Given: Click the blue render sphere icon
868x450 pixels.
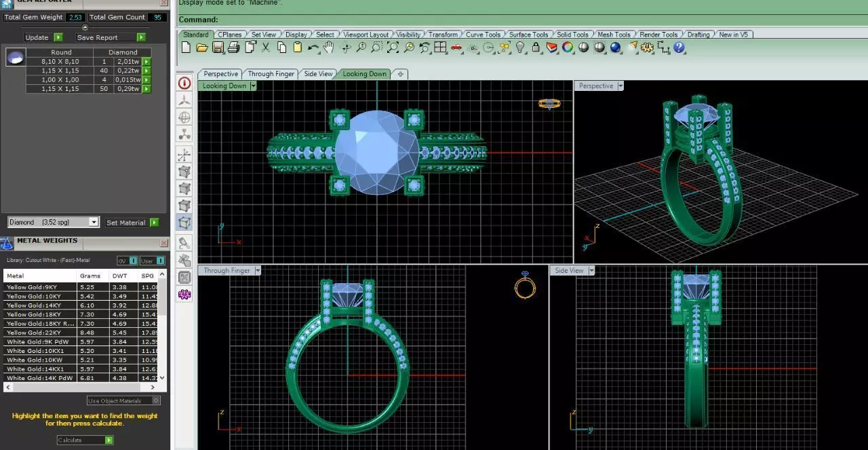Looking at the screenshot, I should pos(615,48).
